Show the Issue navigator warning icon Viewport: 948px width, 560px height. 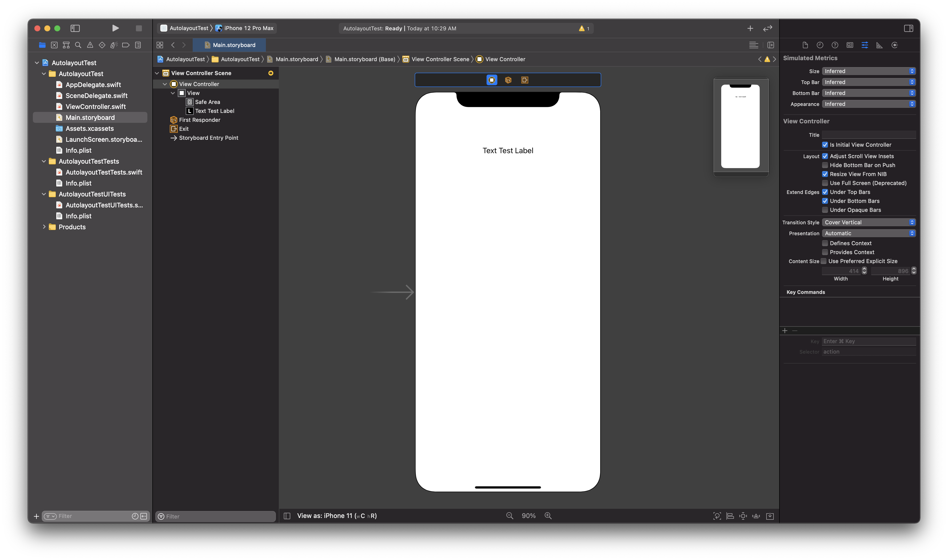90,45
